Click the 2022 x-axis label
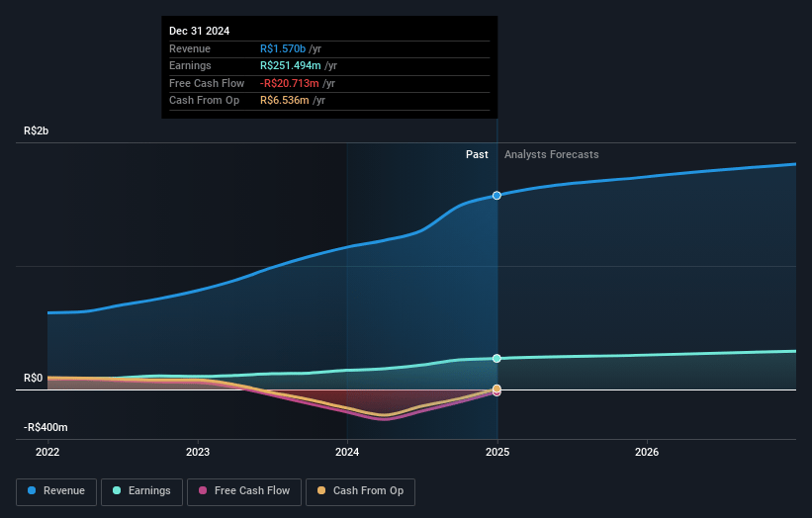The image size is (812, 518). (x=47, y=452)
